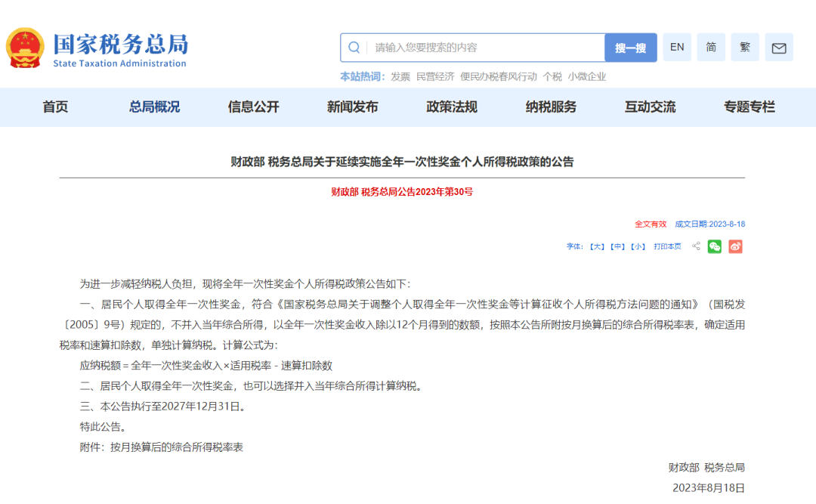Open 政策法规 navigation item

tap(452, 107)
